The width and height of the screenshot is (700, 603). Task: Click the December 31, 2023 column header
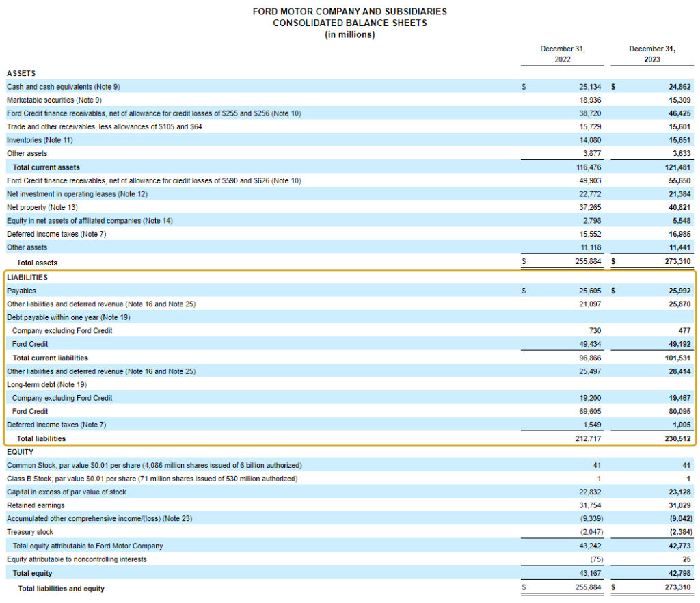(651, 54)
